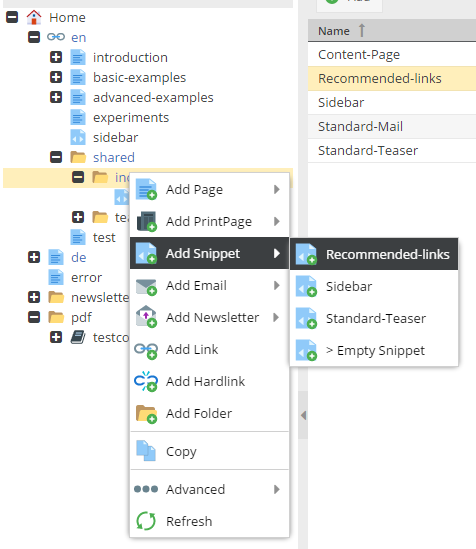Click the Home house icon in tree

coord(34,18)
